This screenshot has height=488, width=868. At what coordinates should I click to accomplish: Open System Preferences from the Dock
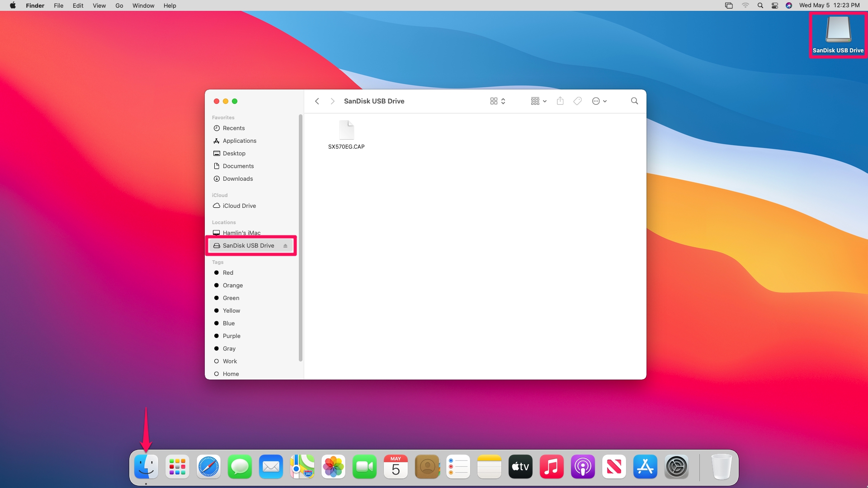676,467
